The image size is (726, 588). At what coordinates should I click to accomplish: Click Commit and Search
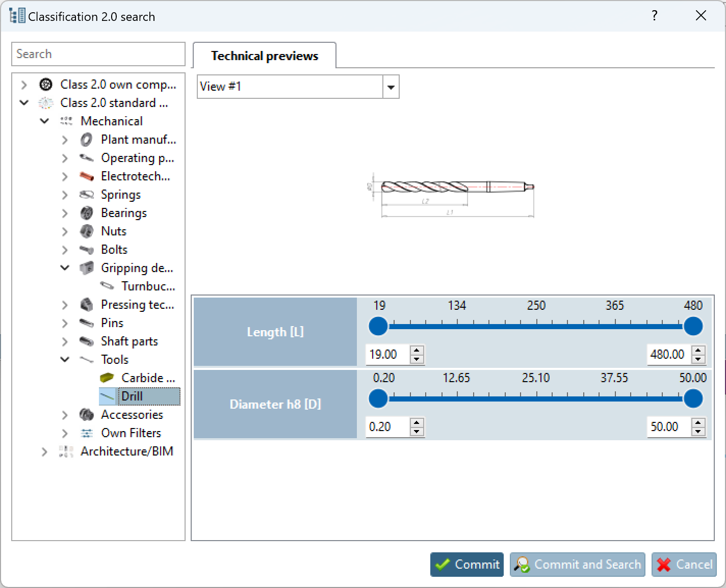(x=577, y=565)
